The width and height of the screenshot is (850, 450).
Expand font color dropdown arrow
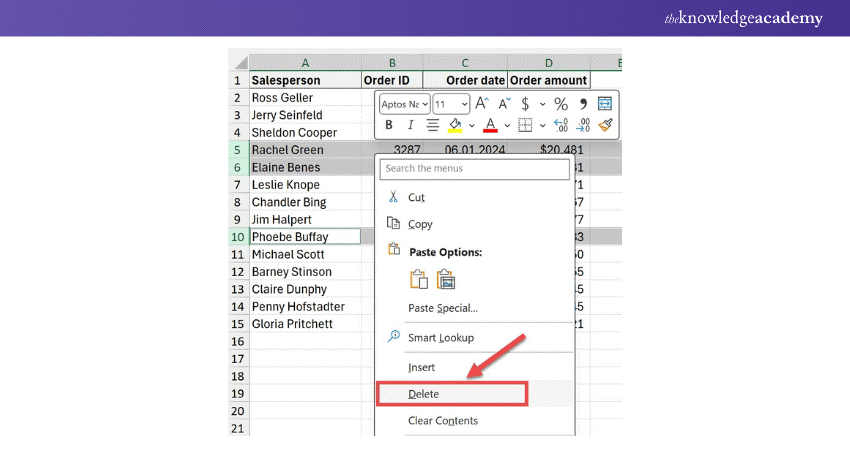[507, 126]
